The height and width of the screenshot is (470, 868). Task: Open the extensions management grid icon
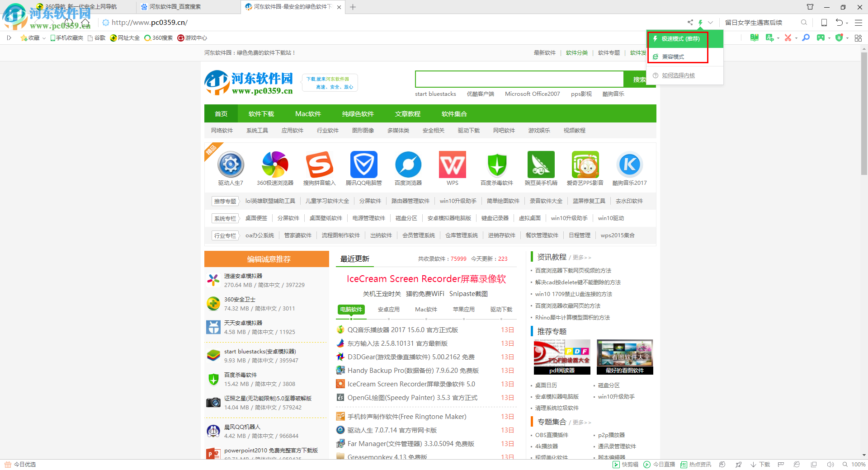858,38
